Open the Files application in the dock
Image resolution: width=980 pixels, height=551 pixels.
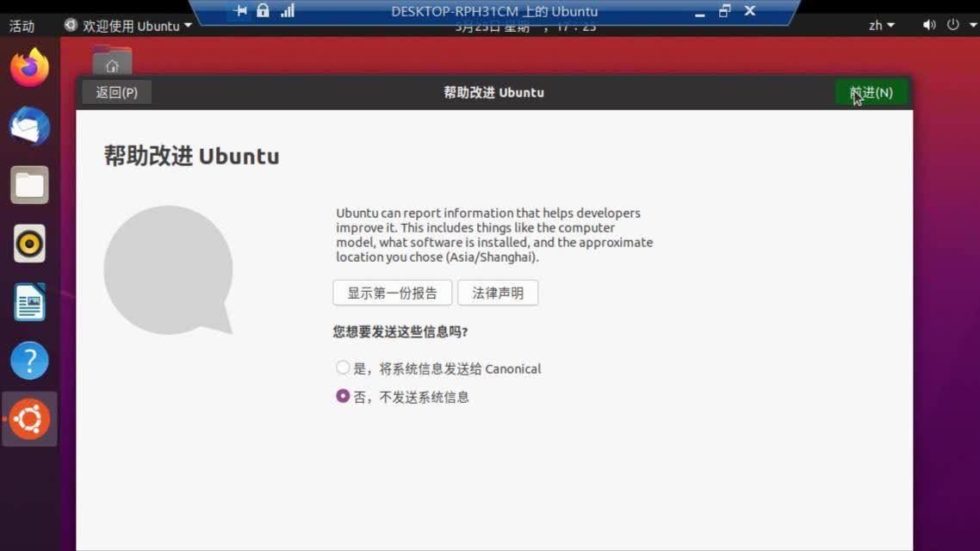tap(29, 184)
